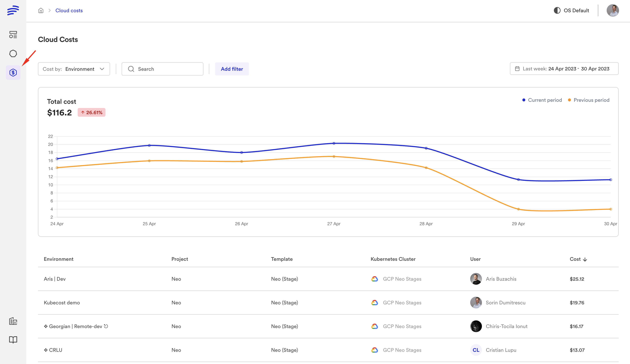The height and width of the screenshot is (364, 630).
Task: Open the Last week date range picker
Action: 564,69
